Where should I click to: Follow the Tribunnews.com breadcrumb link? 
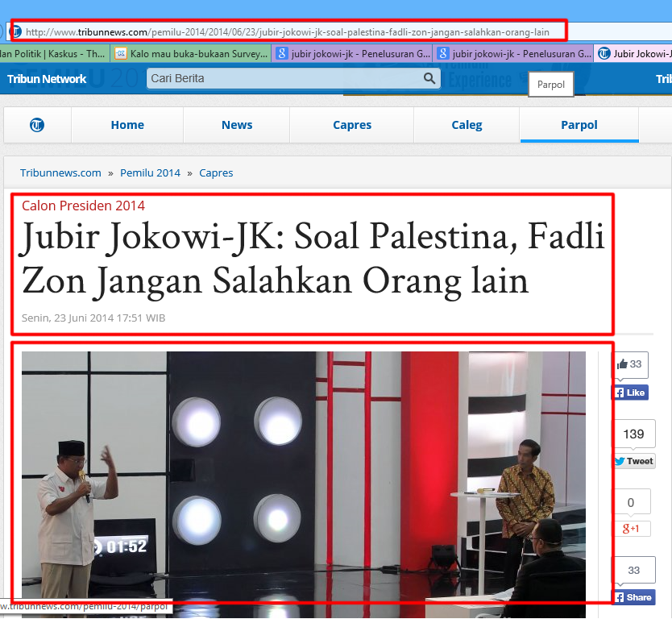pyautogui.click(x=60, y=172)
